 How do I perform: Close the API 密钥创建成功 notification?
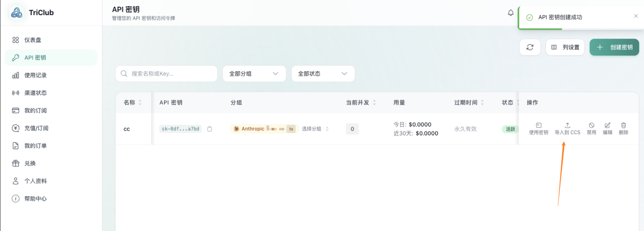pos(636,16)
